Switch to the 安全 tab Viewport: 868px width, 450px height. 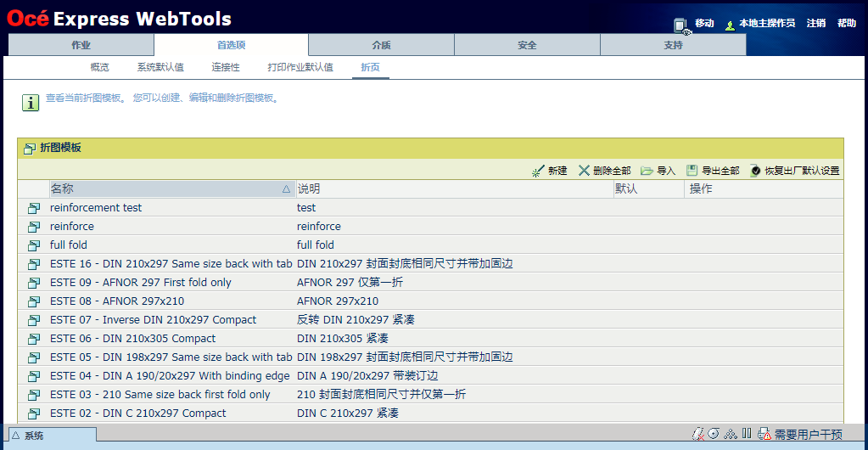[x=527, y=45]
